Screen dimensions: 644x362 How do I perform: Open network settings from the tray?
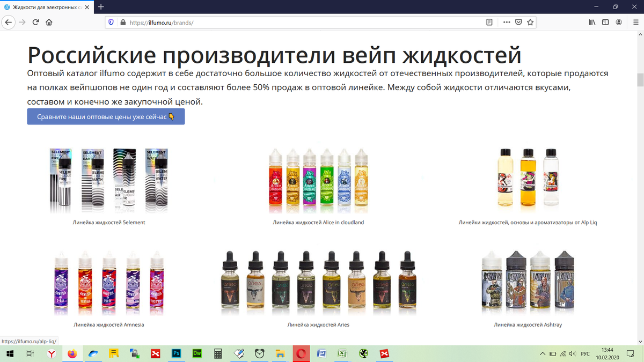pyautogui.click(x=562, y=353)
